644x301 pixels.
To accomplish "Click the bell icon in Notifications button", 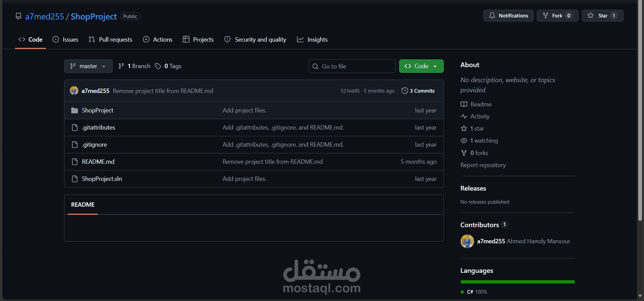I will (x=492, y=15).
